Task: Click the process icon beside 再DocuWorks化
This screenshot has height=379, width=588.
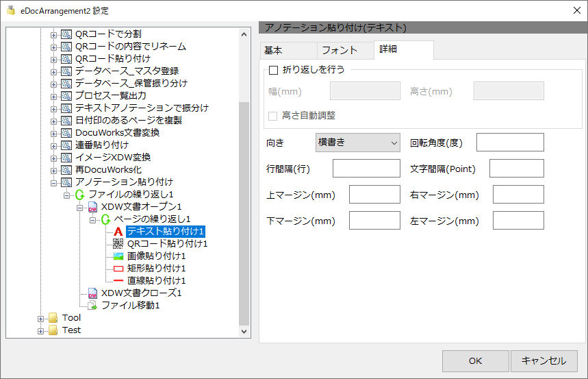Action: (x=66, y=170)
